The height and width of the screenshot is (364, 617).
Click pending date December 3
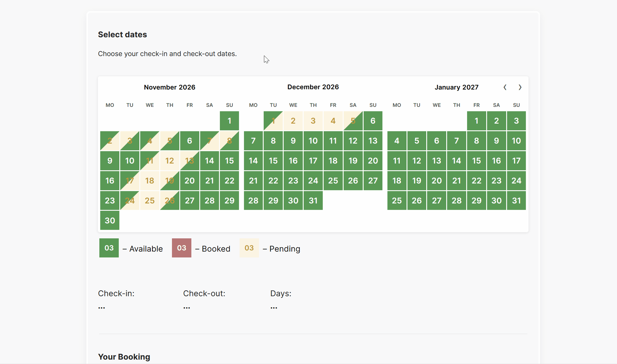tap(313, 121)
